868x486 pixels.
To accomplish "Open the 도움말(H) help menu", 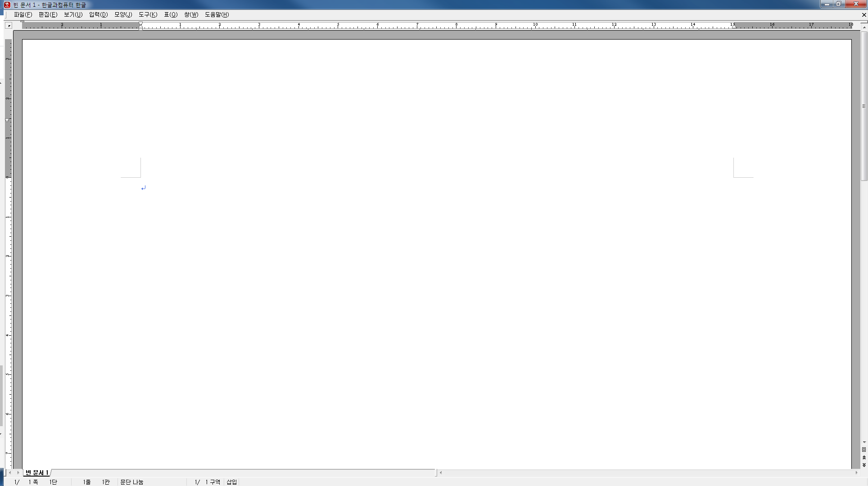I will pos(217,14).
